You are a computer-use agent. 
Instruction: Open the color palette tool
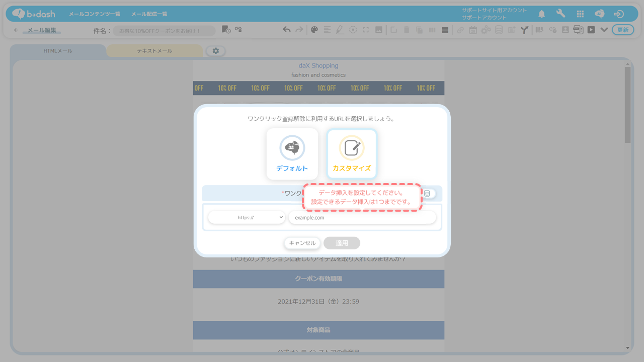pyautogui.click(x=314, y=30)
